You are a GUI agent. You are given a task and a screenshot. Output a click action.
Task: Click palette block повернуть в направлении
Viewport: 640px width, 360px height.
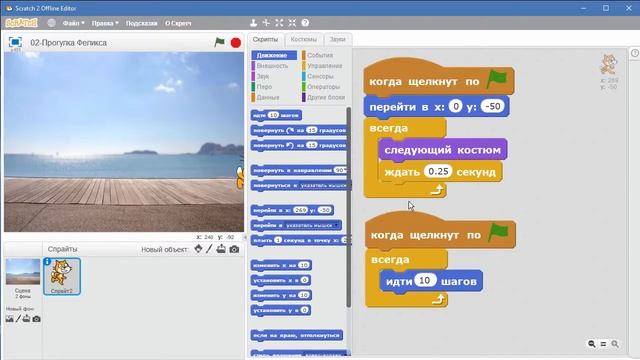click(x=299, y=170)
